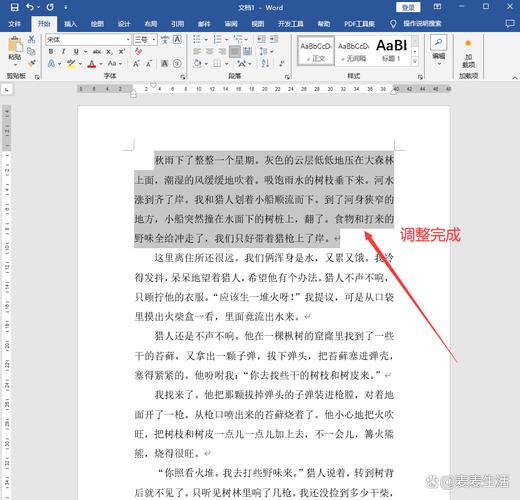520x500 pixels.
Task: Toggle Subscript (x₂)
Action: (109, 51)
